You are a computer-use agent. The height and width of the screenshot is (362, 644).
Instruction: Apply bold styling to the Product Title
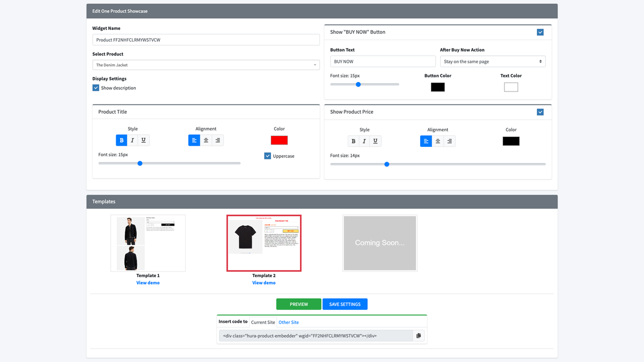(x=121, y=140)
